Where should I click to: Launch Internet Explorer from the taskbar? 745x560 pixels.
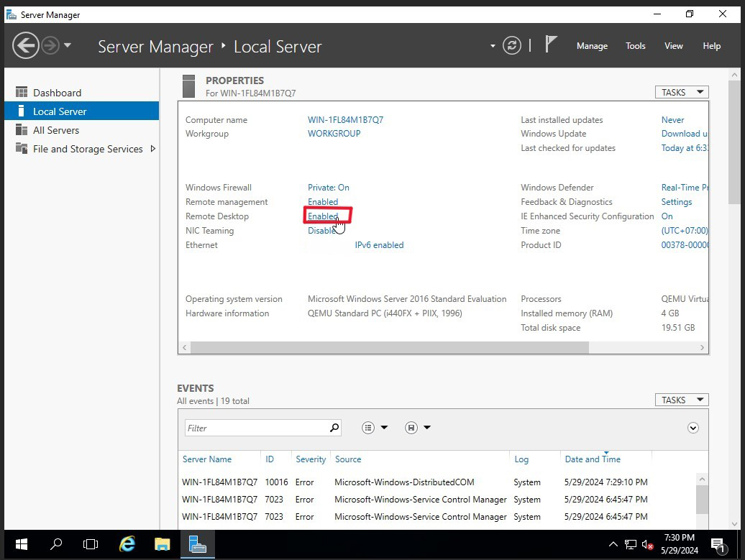[127, 544]
